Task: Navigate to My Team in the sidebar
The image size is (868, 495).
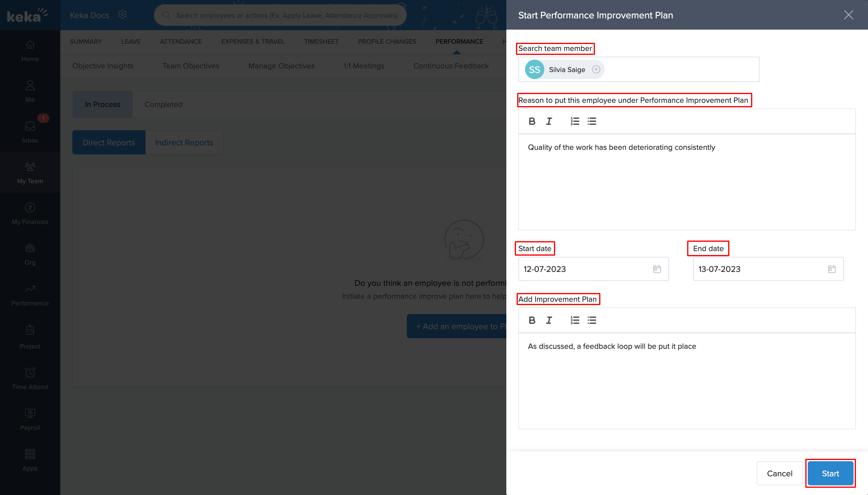Action: point(30,172)
